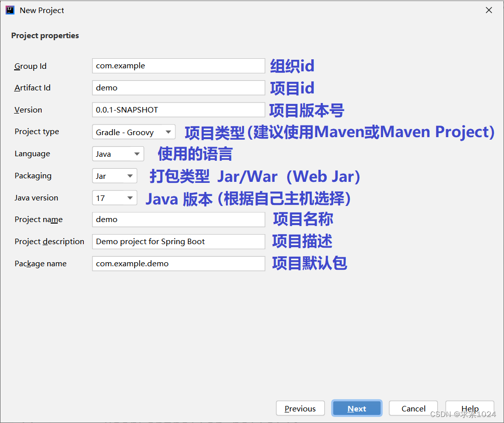The width and height of the screenshot is (504, 423).
Task: Click the Packaging label
Action: click(x=33, y=176)
